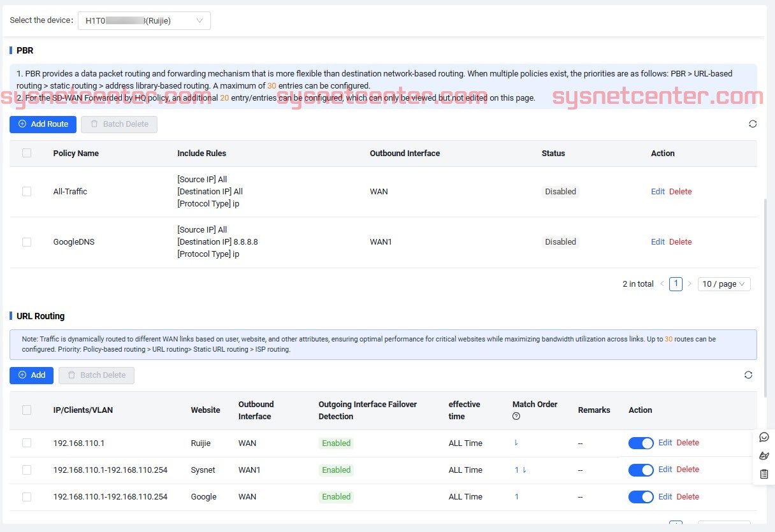
Task: Click Sysnet row Enabled failover badge
Action: tap(336, 470)
